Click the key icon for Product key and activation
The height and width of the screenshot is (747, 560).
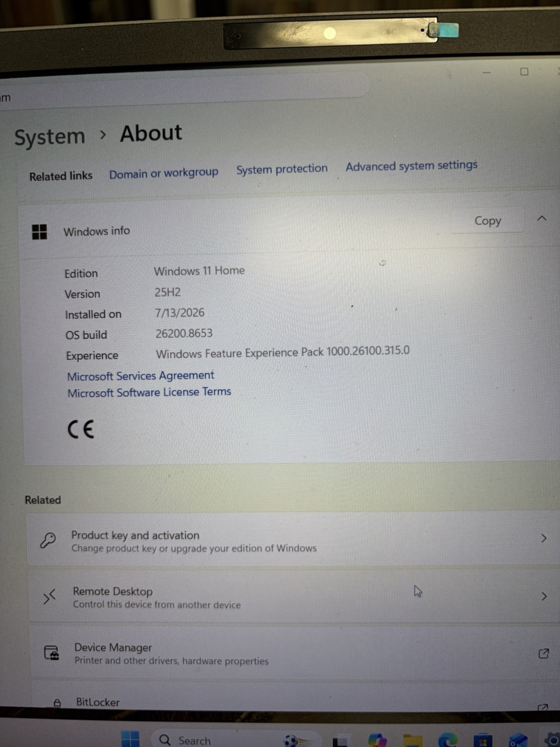tap(48, 540)
